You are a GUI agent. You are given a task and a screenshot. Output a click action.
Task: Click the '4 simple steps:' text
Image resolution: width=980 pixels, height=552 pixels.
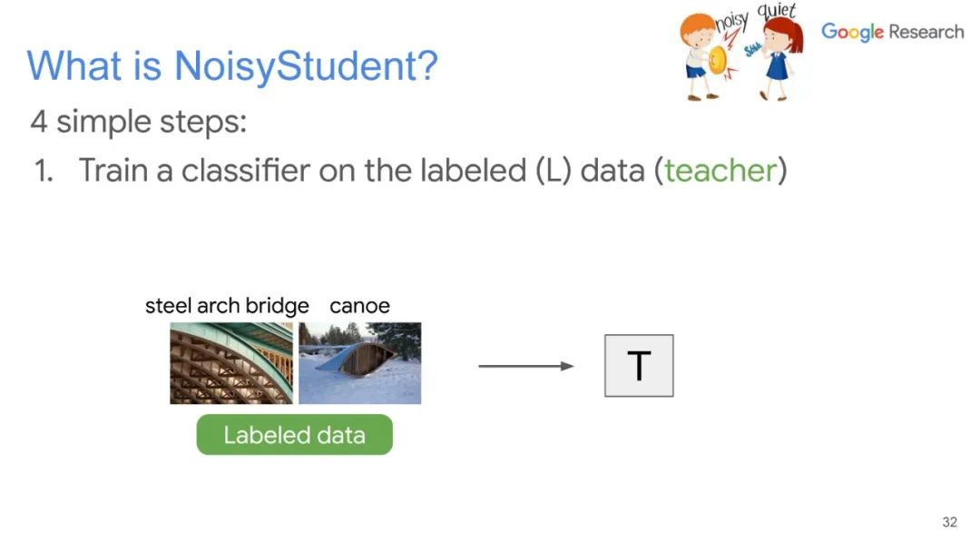coord(138,122)
